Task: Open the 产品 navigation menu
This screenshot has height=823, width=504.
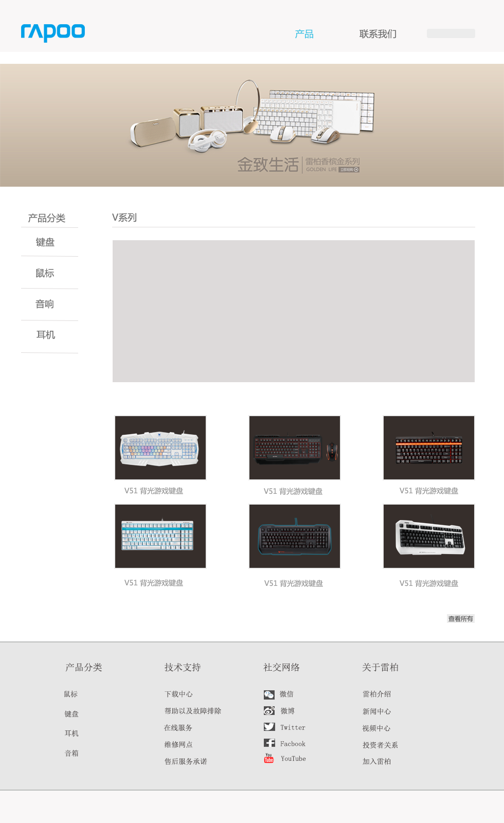Action: (304, 34)
